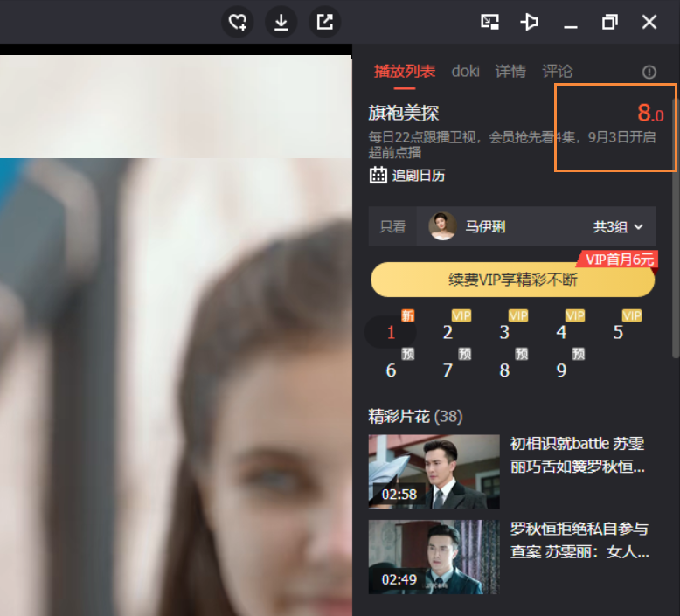Open clip titled 初相识就battle 苏雯丽
Image resolution: width=680 pixels, height=616 pixels.
[577, 455]
